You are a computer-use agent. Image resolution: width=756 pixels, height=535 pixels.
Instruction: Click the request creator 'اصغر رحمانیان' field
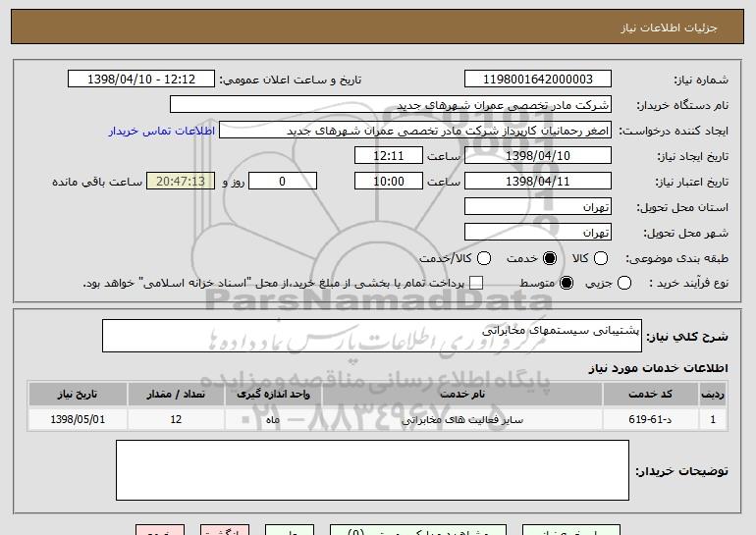point(415,131)
